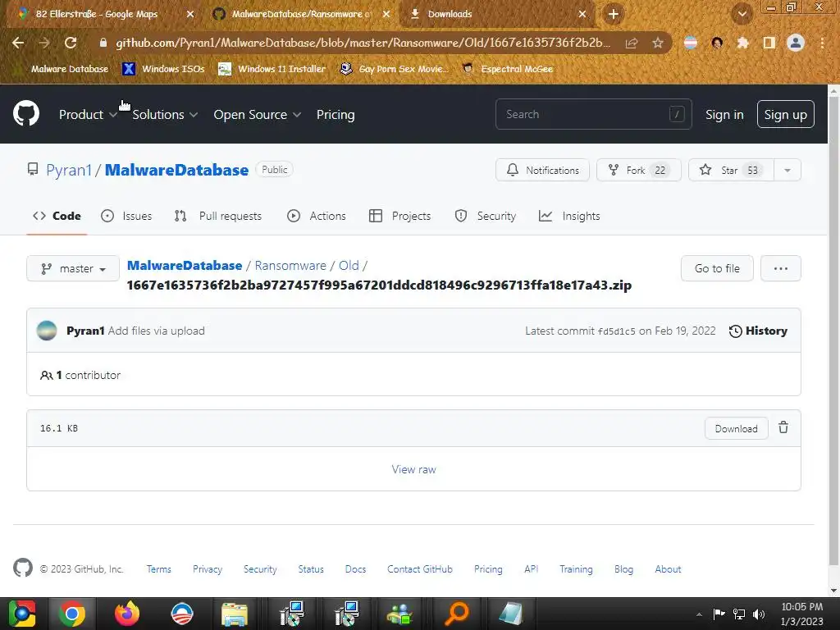Open Espectral McGee bookmark
This screenshot has width=840, height=630.
pos(507,69)
